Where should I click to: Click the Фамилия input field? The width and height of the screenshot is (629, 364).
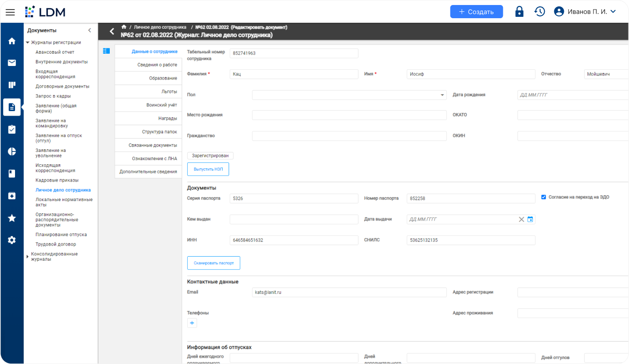point(294,74)
